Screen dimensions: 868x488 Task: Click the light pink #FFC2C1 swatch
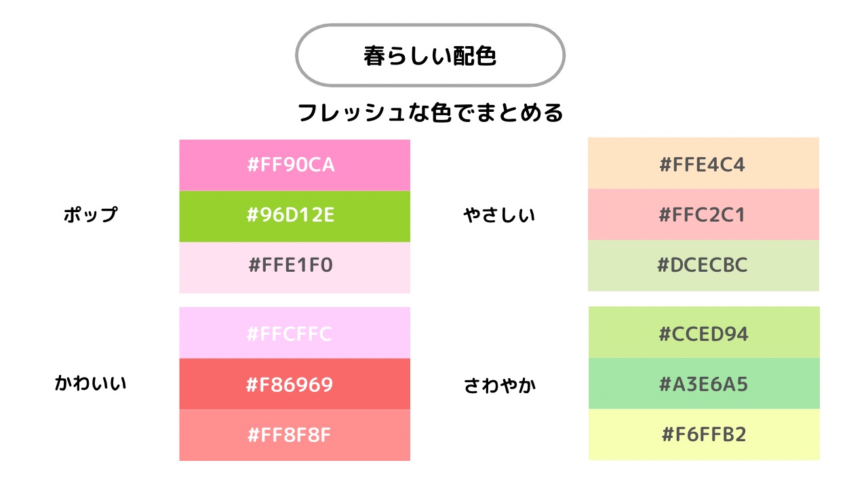point(703,214)
